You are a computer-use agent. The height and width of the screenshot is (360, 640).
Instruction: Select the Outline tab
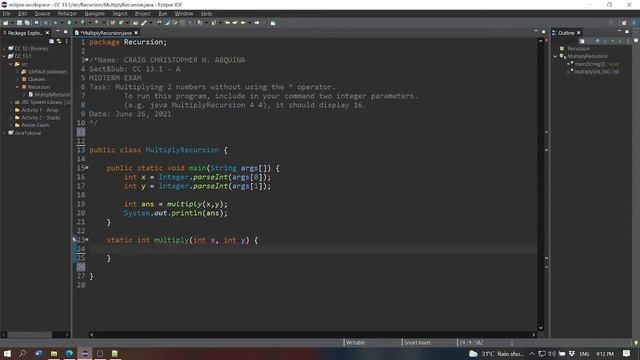coord(566,33)
